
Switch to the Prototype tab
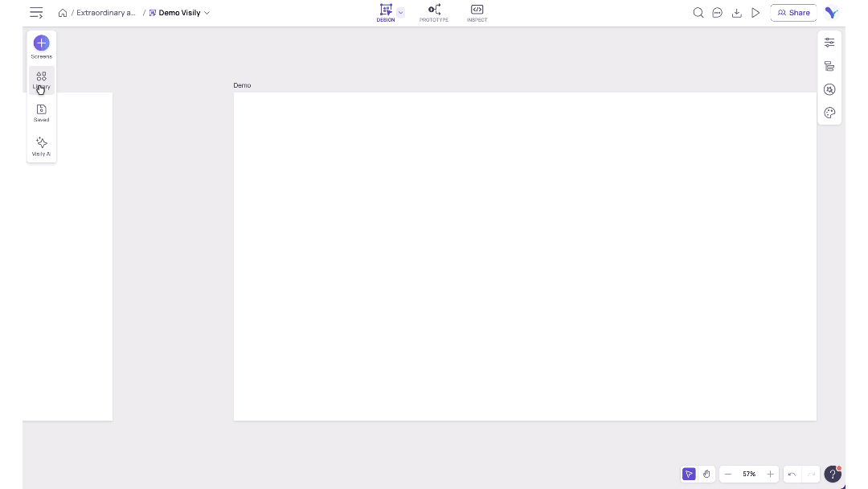434,13
